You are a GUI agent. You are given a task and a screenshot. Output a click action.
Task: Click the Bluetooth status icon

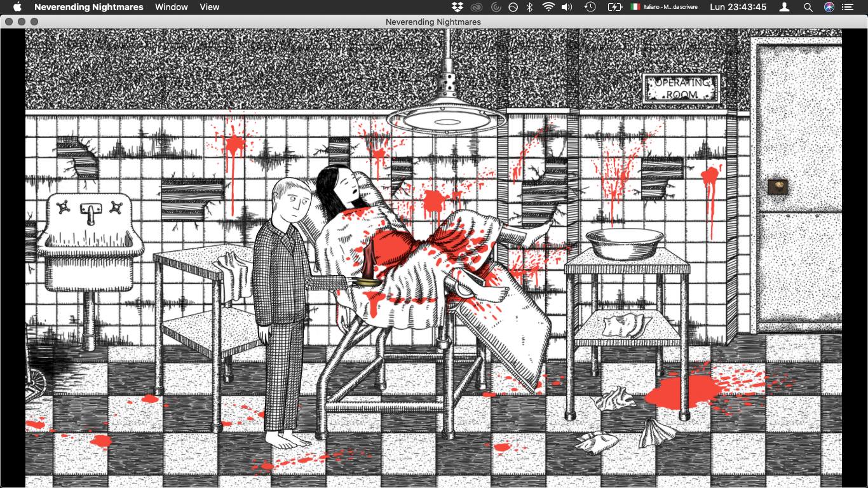click(530, 7)
